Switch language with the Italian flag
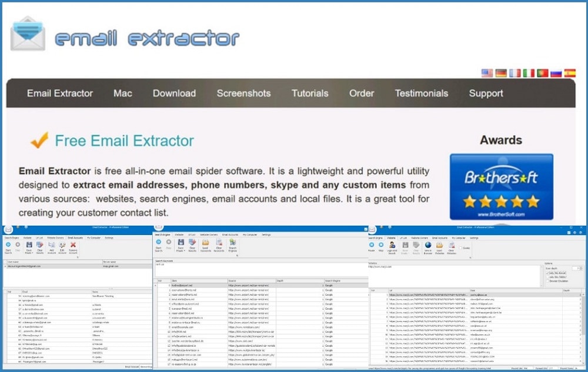Viewport: 588px width, 372px height. click(x=529, y=73)
